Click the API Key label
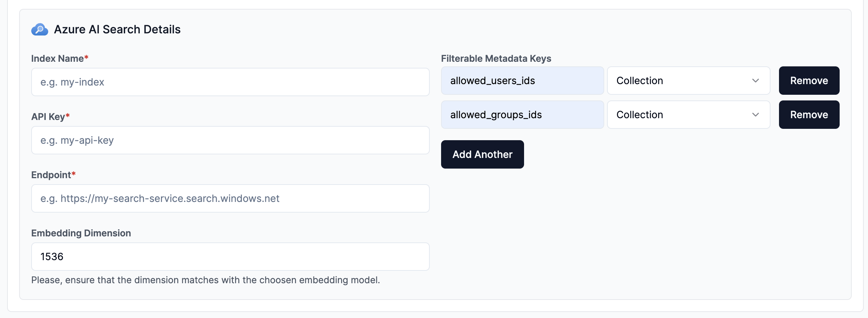868x318 pixels. point(48,117)
